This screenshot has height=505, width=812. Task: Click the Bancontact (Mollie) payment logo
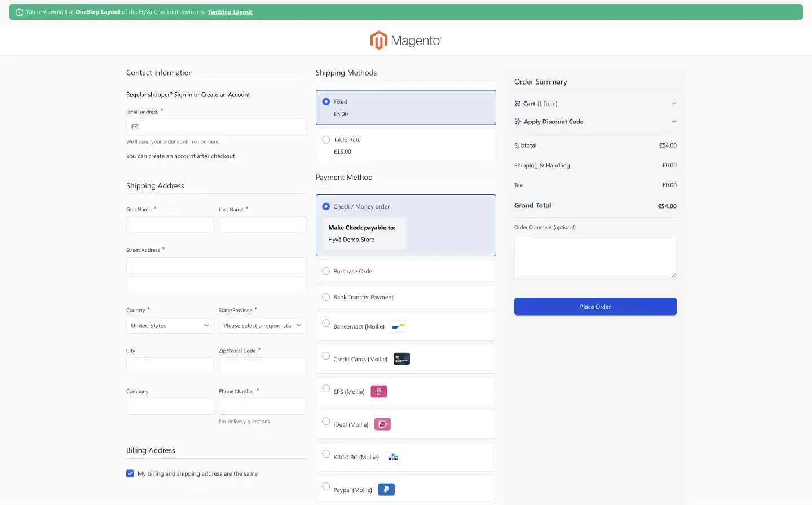[x=399, y=326]
